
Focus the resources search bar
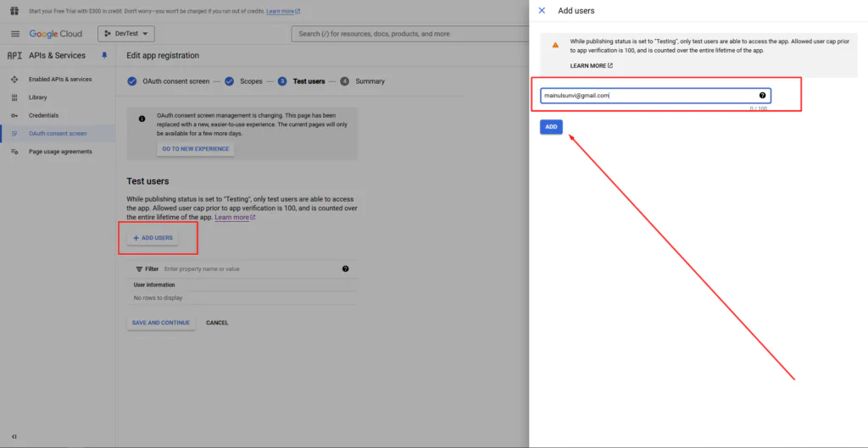(x=409, y=34)
